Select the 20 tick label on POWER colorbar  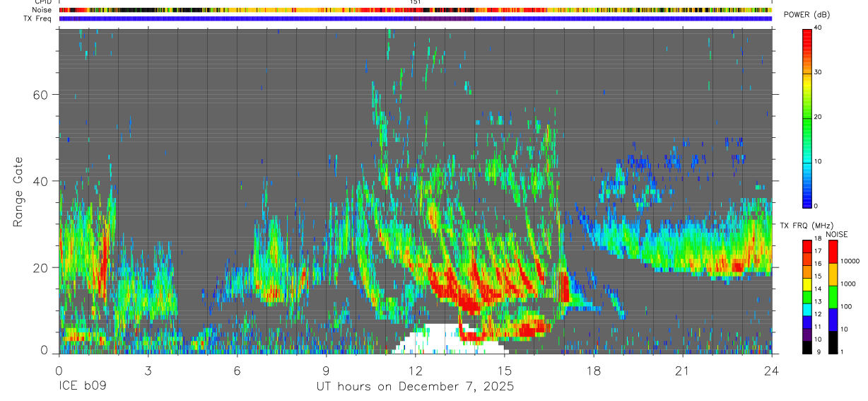818,117
